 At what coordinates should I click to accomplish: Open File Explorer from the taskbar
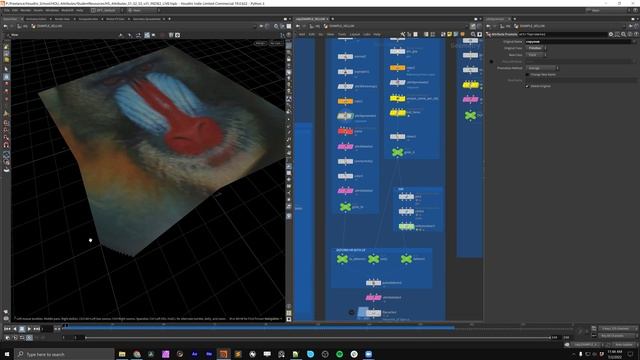point(122,354)
